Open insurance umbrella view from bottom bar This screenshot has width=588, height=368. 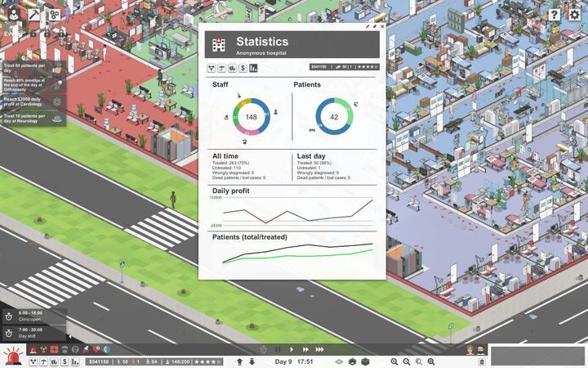pos(44,362)
